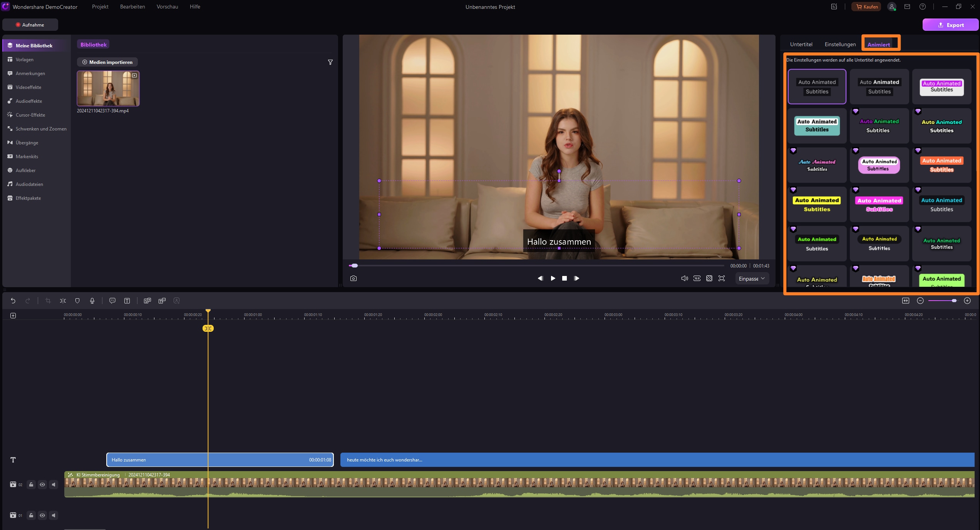980x530 pixels.
Task: Select the 'Hallo zusammen' subtitle clip
Action: pos(220,460)
